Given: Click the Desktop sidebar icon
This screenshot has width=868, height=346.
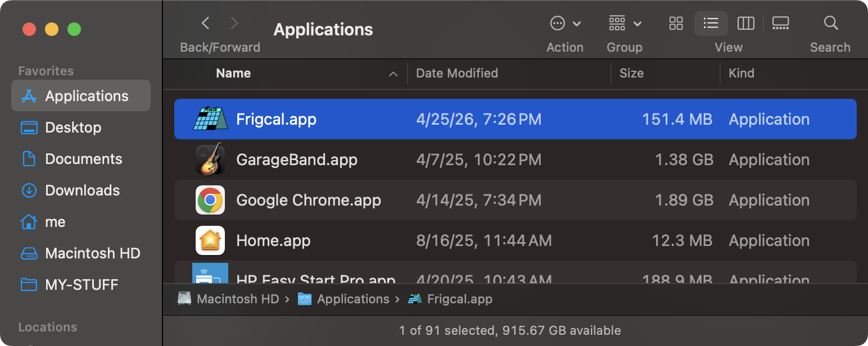Looking at the screenshot, I should click(x=29, y=128).
